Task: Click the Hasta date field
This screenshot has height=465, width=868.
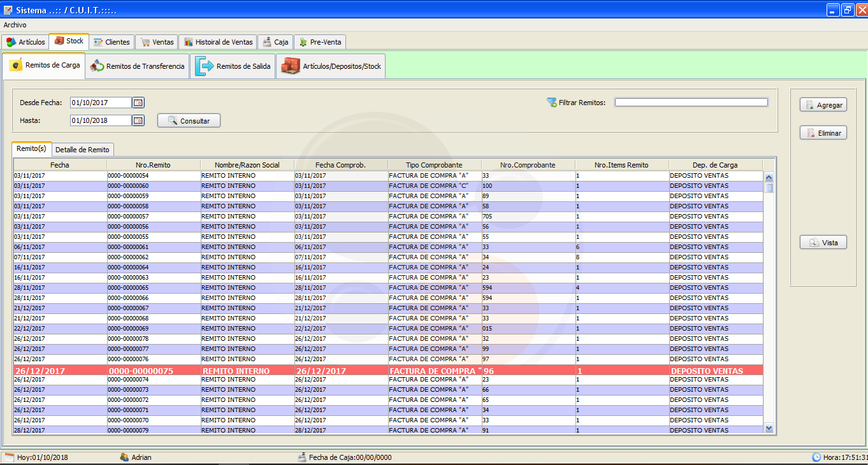Action: (101, 120)
